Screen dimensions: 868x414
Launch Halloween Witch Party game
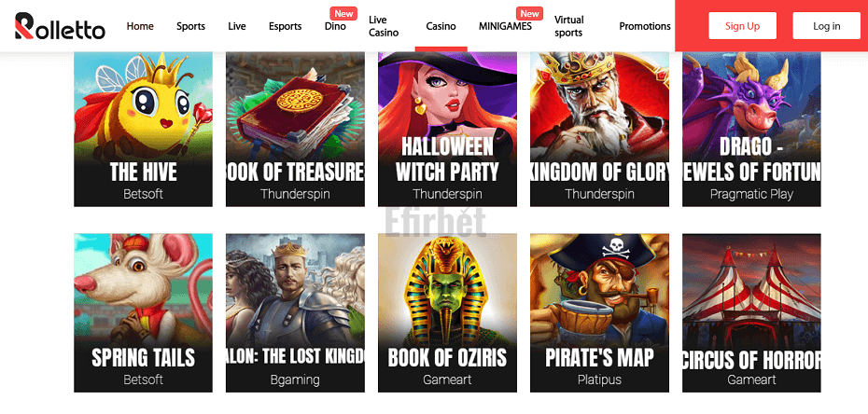[x=447, y=130]
